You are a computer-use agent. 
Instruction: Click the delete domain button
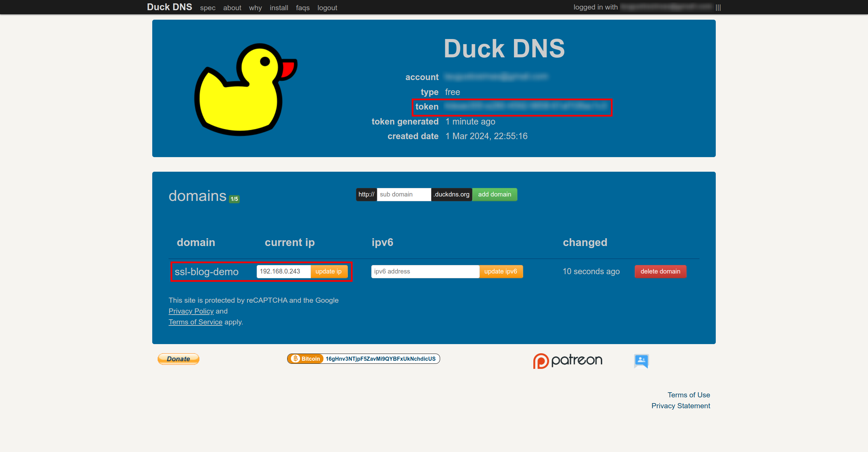[660, 271]
